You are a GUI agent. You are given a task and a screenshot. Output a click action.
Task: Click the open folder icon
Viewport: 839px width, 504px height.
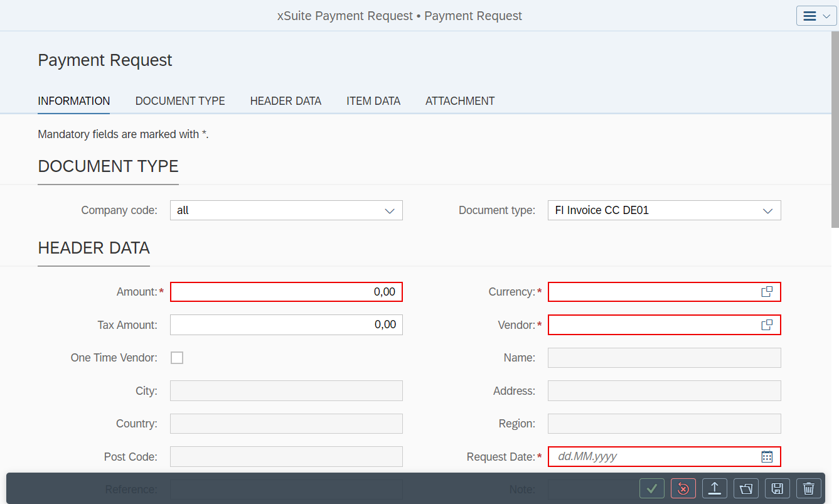coord(746,488)
